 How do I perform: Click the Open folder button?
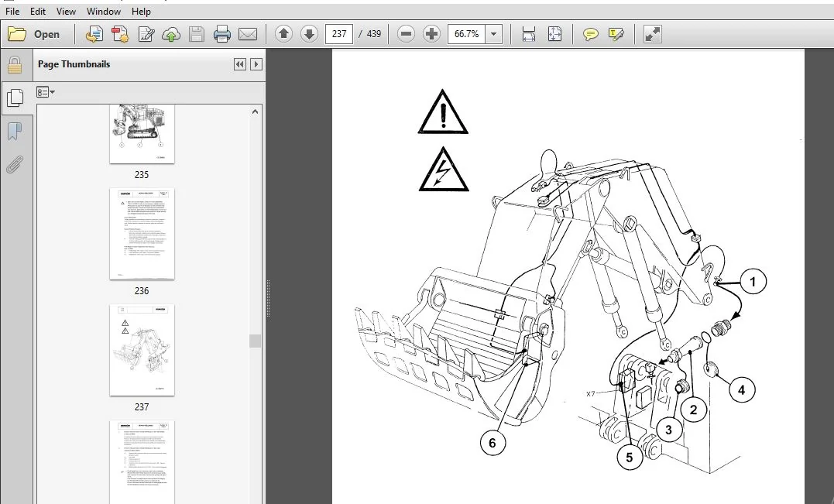coord(33,34)
